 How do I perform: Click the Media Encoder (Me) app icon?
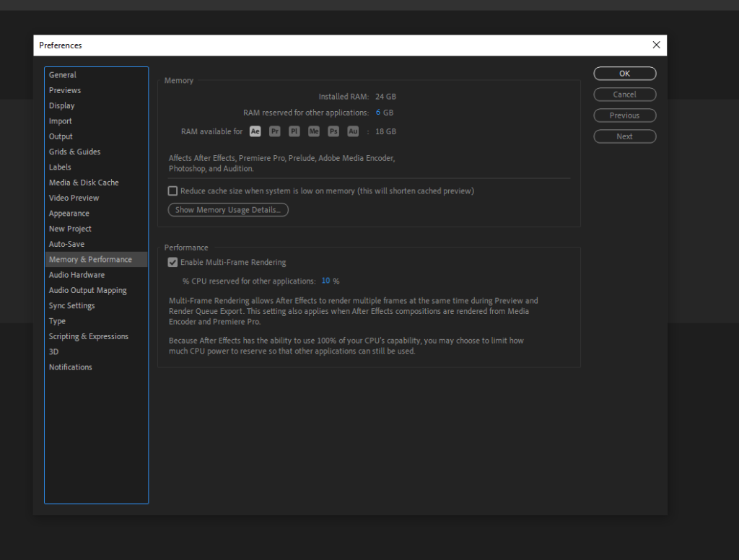tap(313, 131)
